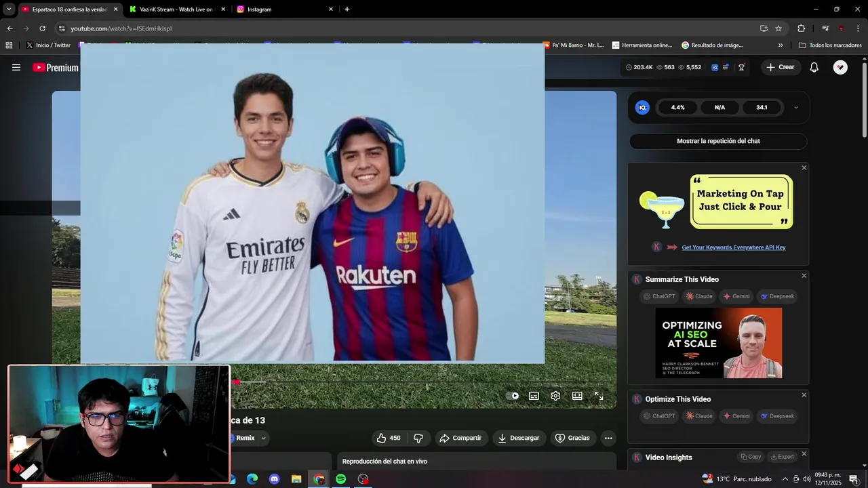Optimize this video with ChatGPT

659,416
